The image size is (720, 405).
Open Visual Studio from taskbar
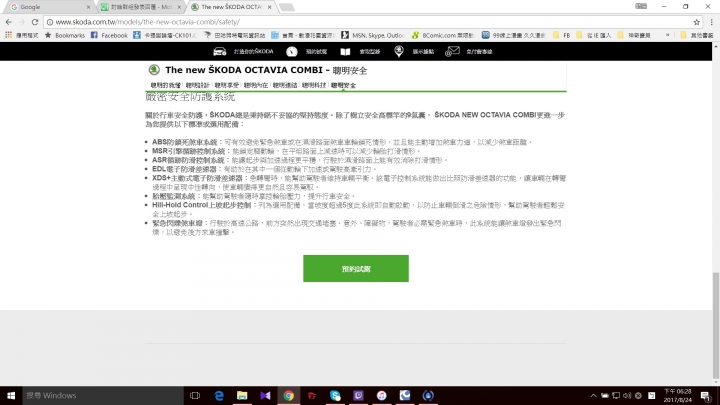[x=265, y=395]
